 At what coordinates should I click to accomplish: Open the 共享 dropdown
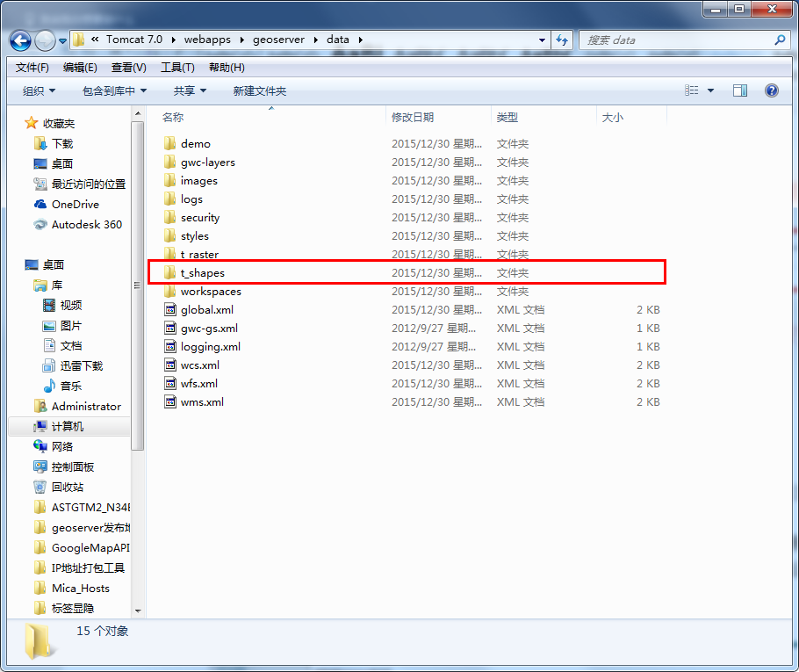pyautogui.click(x=190, y=90)
